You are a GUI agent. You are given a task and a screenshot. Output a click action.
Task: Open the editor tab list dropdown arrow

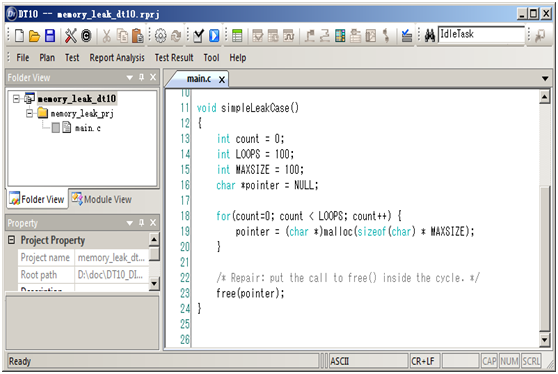(x=545, y=78)
